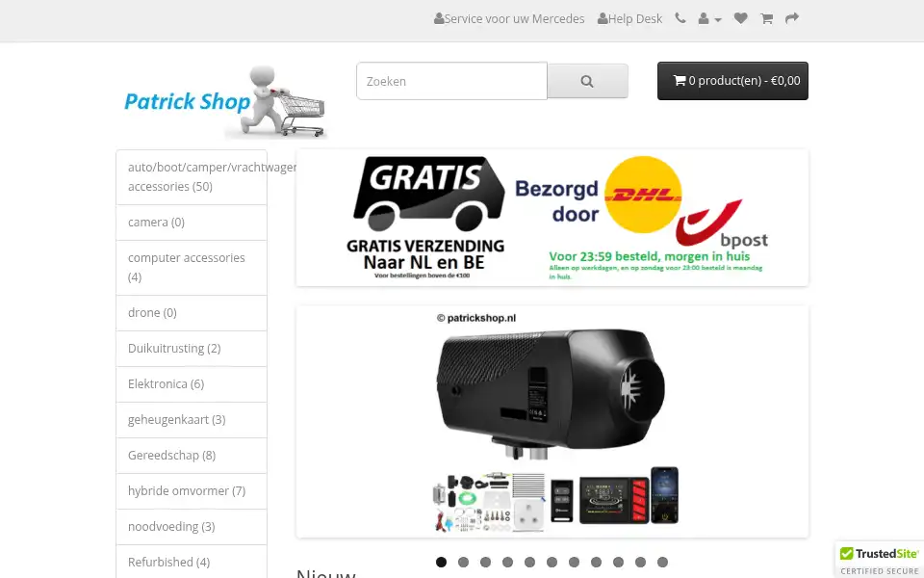Image resolution: width=924 pixels, height=578 pixels.
Task: Open the Help Desk link
Action: [629, 19]
